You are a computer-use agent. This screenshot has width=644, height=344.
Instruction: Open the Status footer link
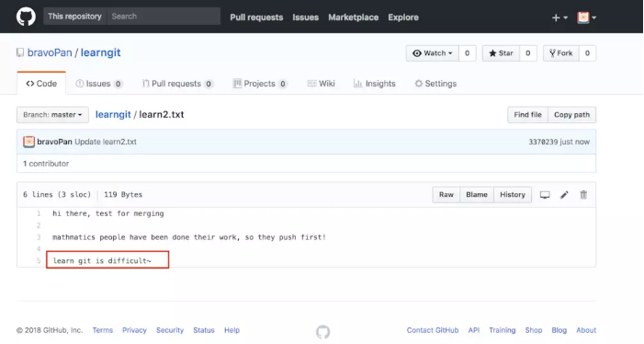click(x=204, y=330)
